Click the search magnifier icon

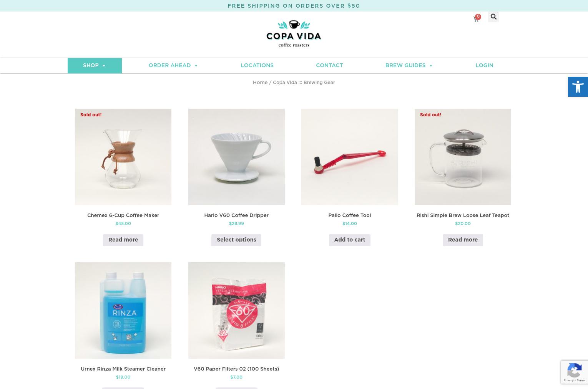493,17
